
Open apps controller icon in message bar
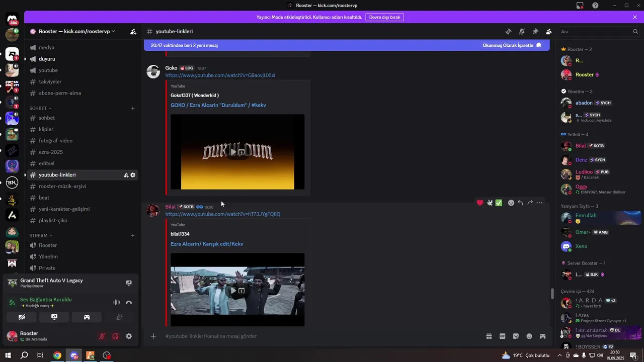tap(543, 336)
